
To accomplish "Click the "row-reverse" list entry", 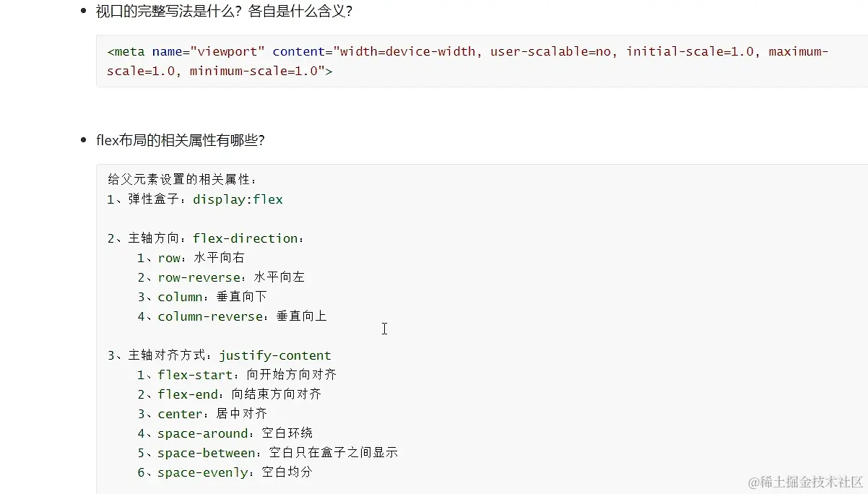I will pyautogui.click(x=199, y=277).
